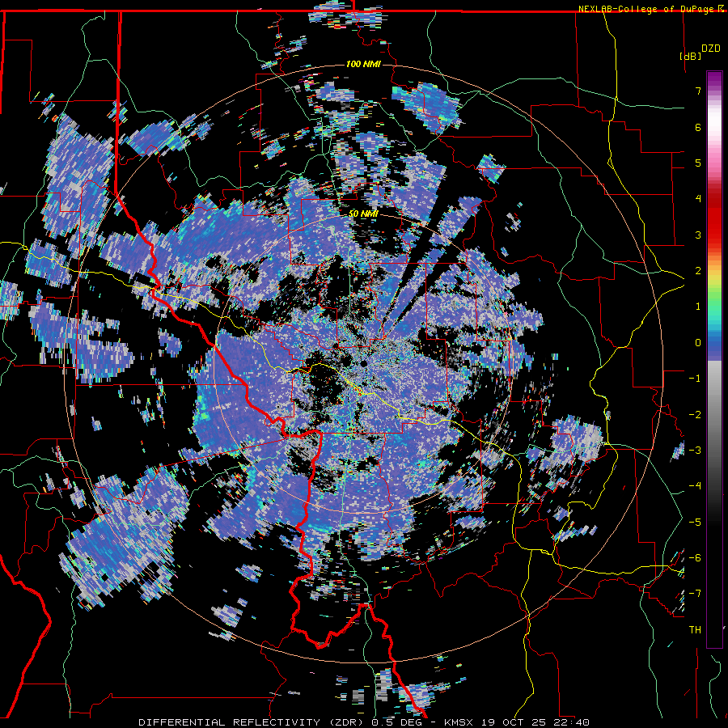Image resolution: width=728 pixels, height=728 pixels.
Task: Click the scale value -5
Action: click(696, 523)
